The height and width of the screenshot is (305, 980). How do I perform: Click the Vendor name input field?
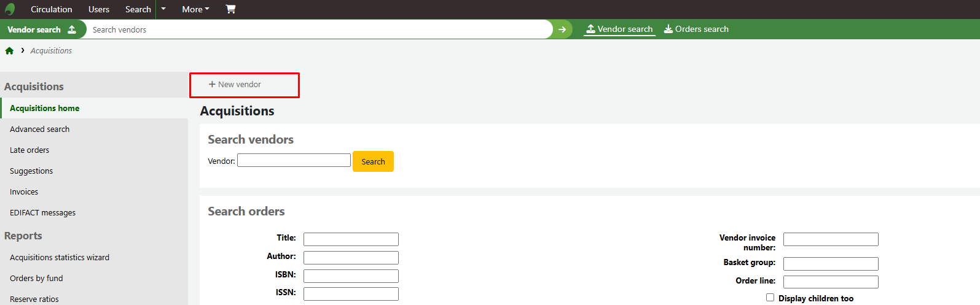pyautogui.click(x=294, y=160)
